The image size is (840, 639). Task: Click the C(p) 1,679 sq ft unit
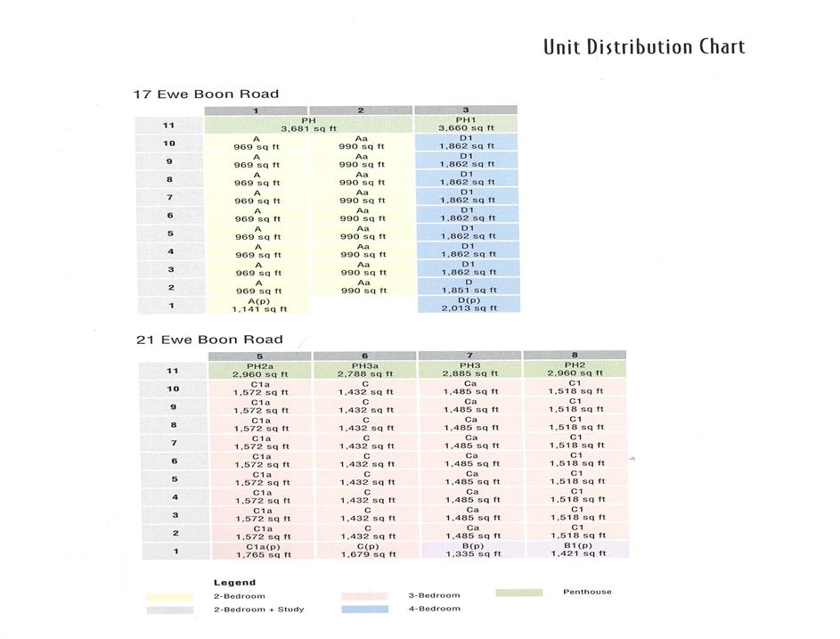pyautogui.click(x=365, y=550)
